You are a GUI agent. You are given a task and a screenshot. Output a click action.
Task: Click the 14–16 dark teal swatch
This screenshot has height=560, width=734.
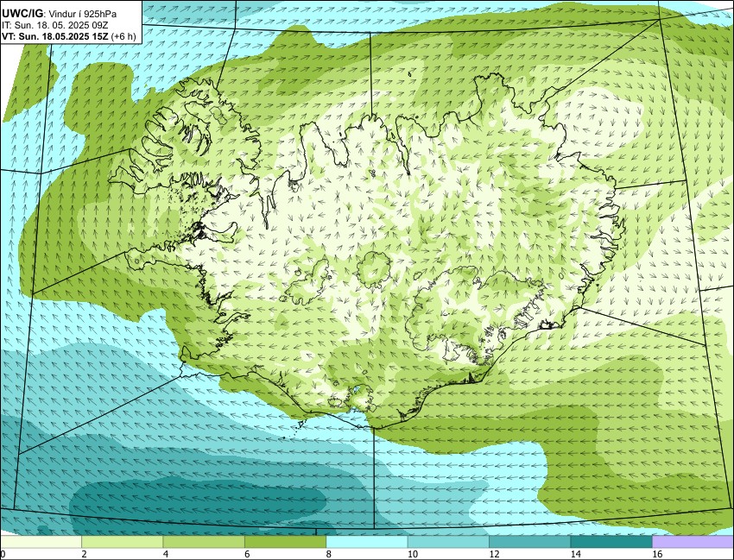(x=611, y=542)
